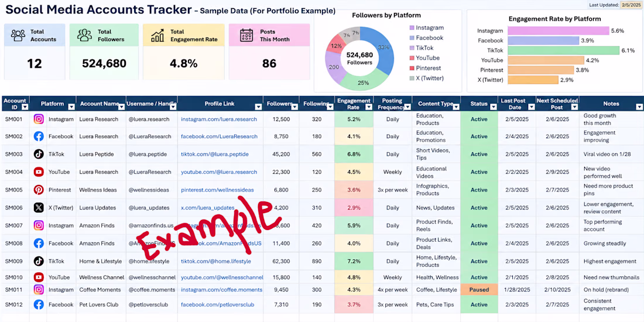Click the YouTube legend color swatch
Image resolution: width=644 pixels, height=322 pixels.
tap(412, 58)
